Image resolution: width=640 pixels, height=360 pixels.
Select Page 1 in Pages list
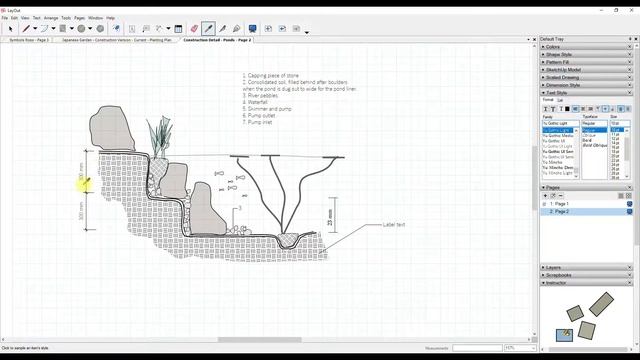click(586, 204)
